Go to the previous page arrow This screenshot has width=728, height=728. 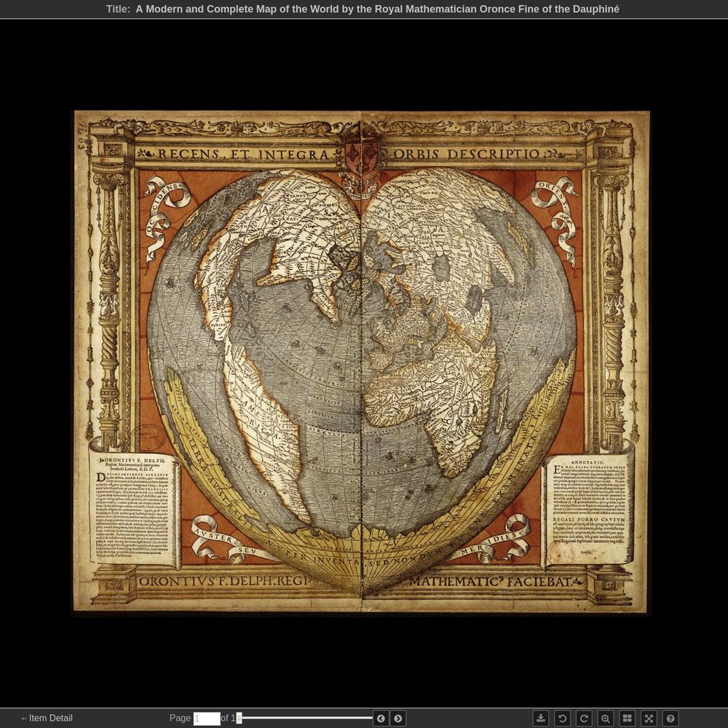click(x=381, y=719)
